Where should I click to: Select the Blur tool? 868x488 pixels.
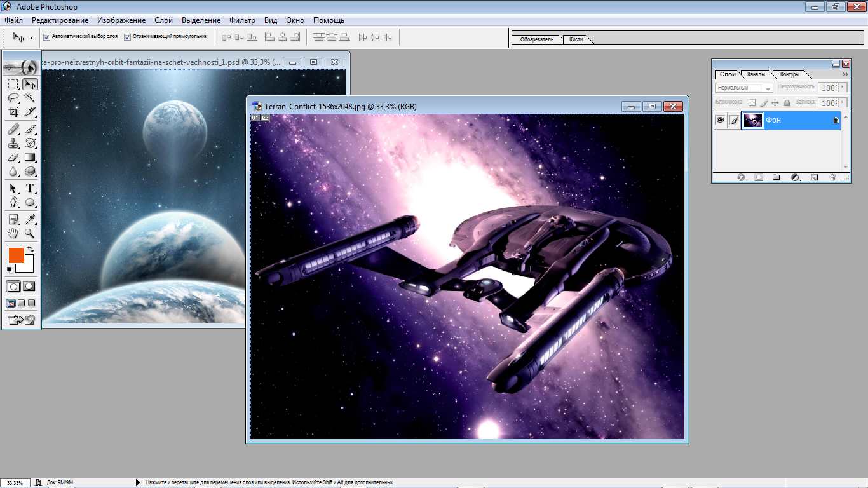point(13,171)
